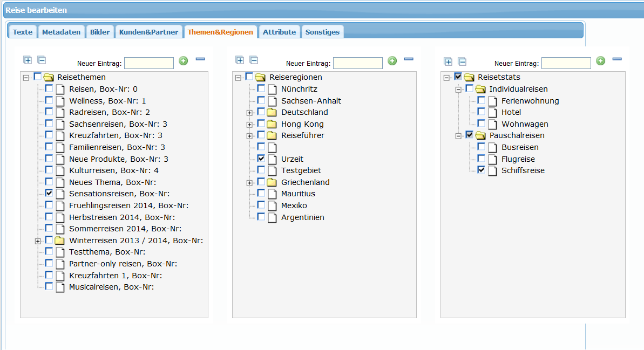
Task: Select the Ferienwohnung tree entry
Action: pos(530,101)
